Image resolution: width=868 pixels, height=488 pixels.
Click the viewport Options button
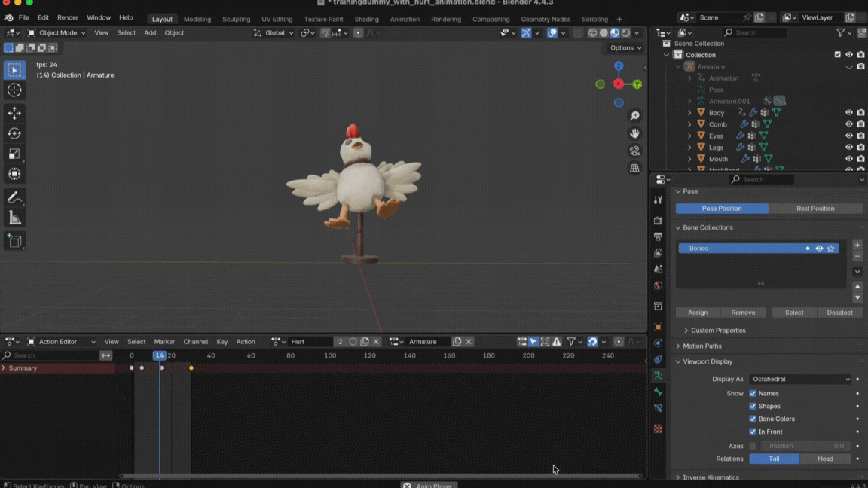pyautogui.click(x=625, y=48)
